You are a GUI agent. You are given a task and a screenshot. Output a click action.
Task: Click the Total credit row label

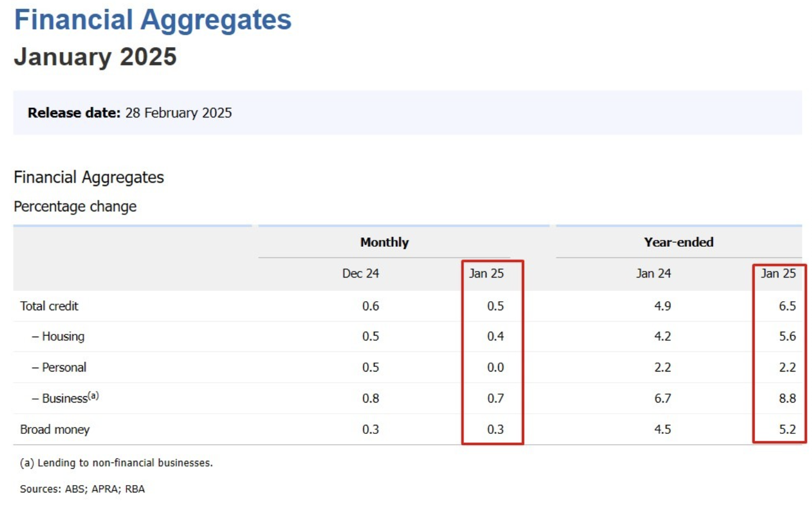(x=49, y=306)
